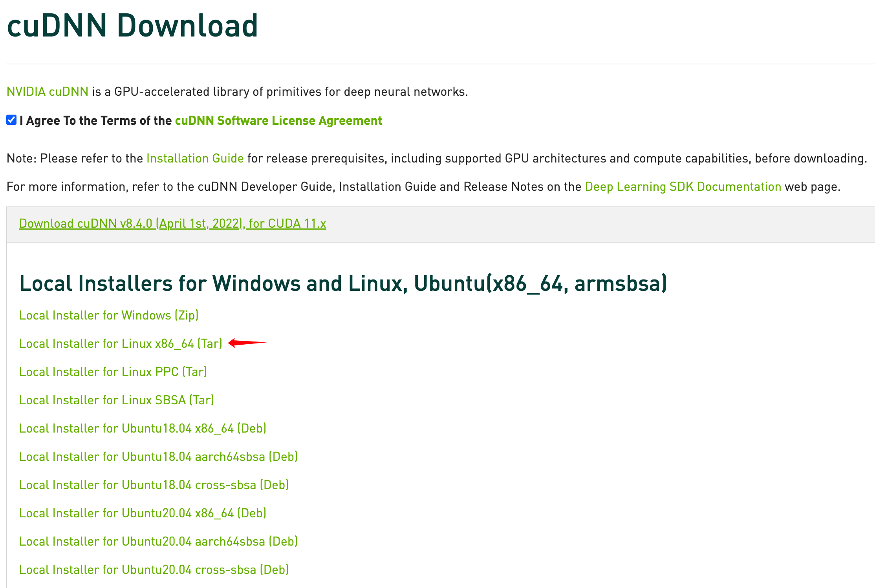875x588 pixels.
Task: Download Ubuntu20.04 cross-sbsa Deb installer
Action: (x=154, y=570)
